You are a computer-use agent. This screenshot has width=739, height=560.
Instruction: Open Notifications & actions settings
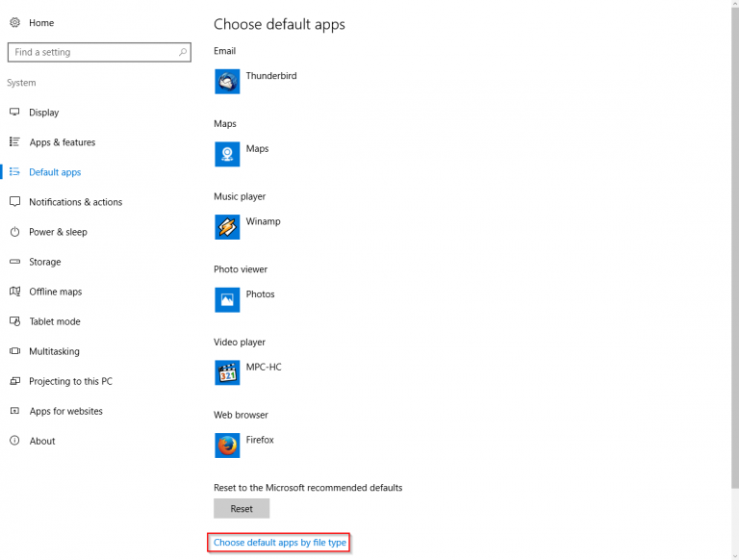75,202
